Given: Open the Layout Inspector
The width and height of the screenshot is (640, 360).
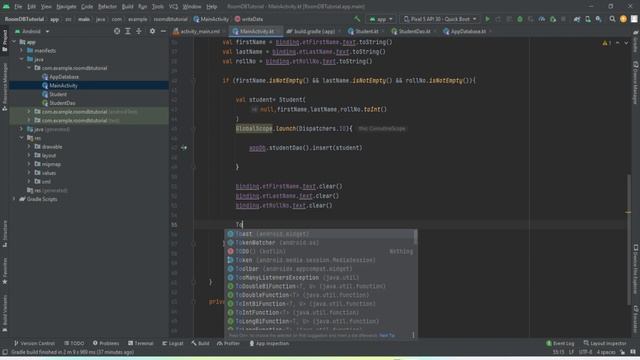Looking at the screenshot, I should tap(605, 343).
